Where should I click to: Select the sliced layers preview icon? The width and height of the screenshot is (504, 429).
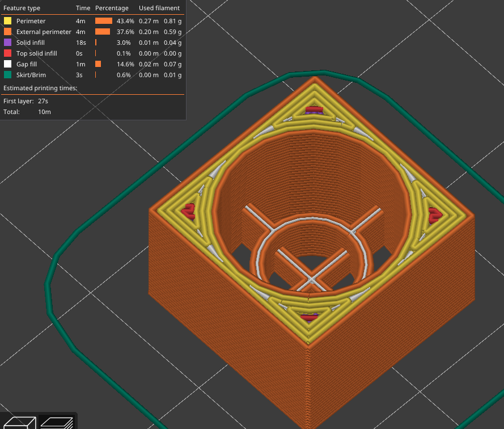pyautogui.click(x=57, y=423)
